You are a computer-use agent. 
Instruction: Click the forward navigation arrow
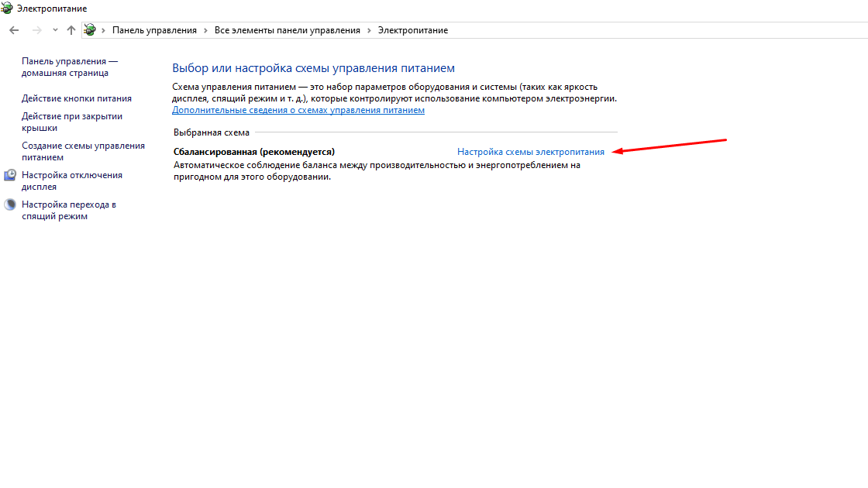pos(36,30)
